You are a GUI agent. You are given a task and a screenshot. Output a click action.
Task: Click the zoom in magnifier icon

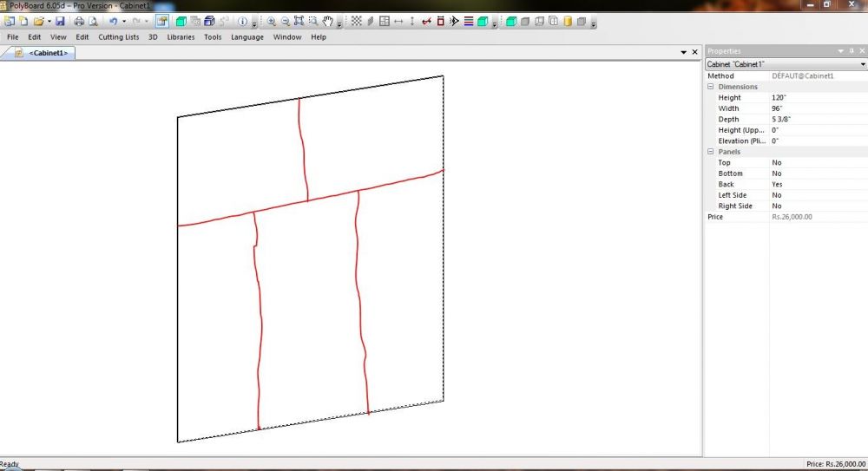(x=271, y=21)
